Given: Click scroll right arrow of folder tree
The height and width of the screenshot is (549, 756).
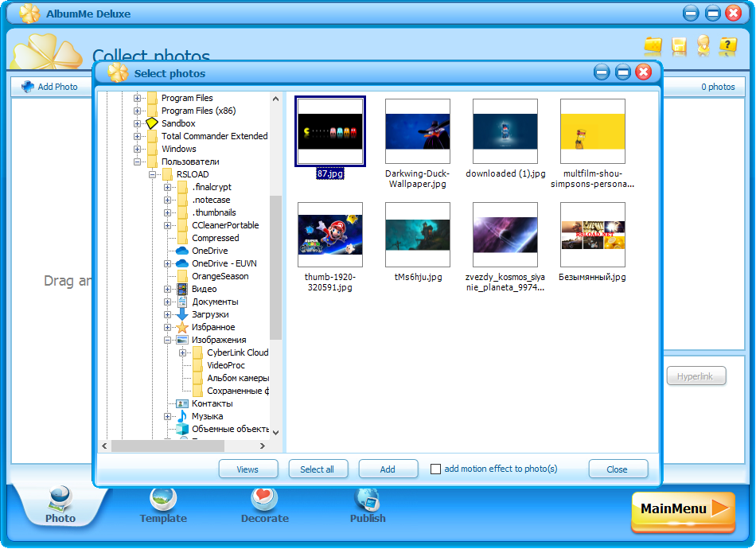Looking at the screenshot, I should [x=263, y=446].
